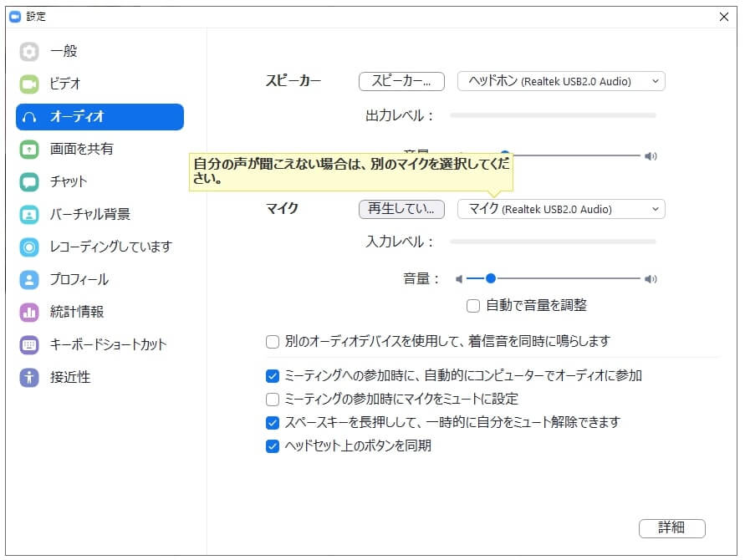Click the オーディオ headphone icon
Viewport: 745px width, 560px height.
29,117
